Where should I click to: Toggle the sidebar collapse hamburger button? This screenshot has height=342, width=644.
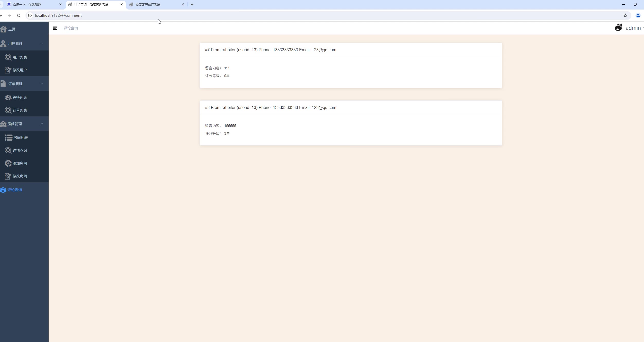pos(55,28)
